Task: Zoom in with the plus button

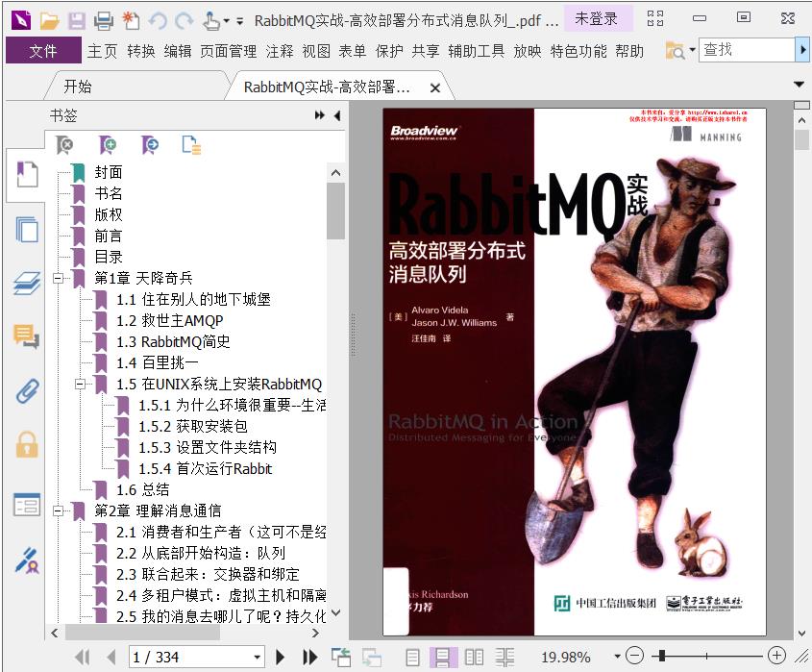Action: 776,656
